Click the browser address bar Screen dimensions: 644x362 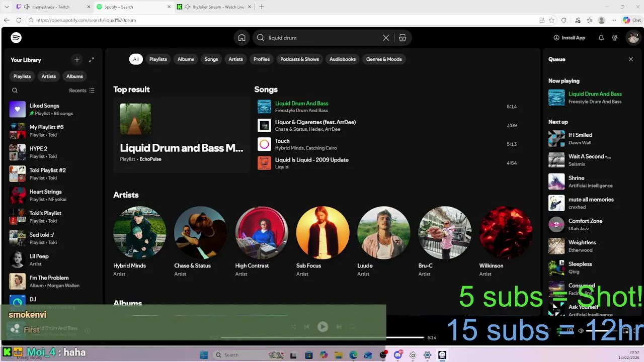282,20
